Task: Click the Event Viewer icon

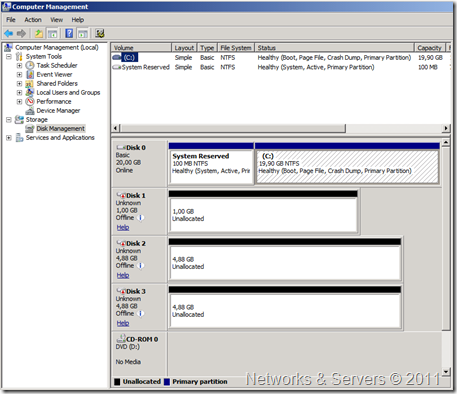Action: (30, 74)
